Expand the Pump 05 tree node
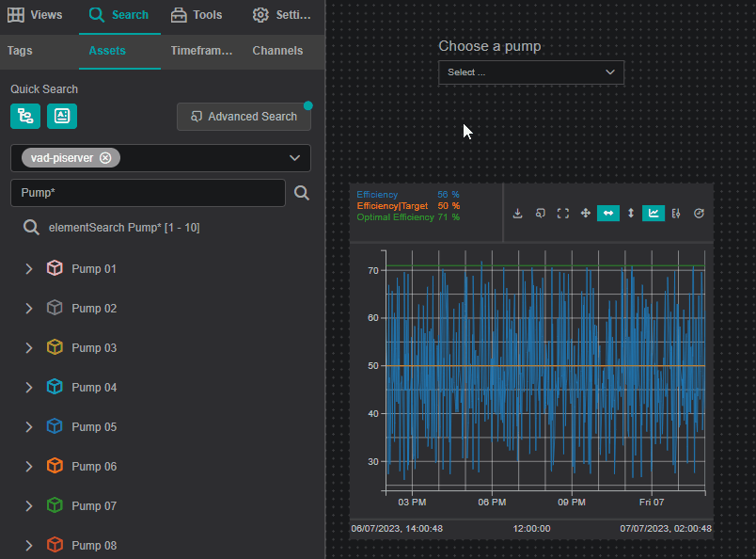This screenshot has height=559, width=756. pos(29,427)
